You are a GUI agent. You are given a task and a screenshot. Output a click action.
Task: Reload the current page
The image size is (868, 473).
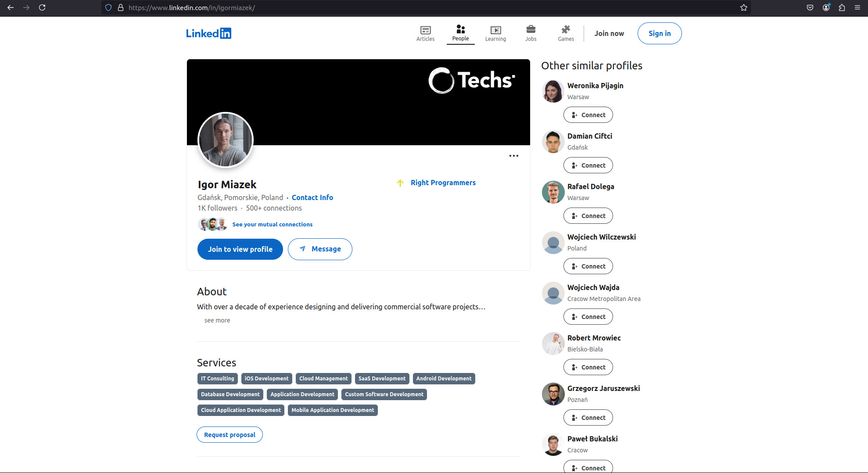(43, 7)
